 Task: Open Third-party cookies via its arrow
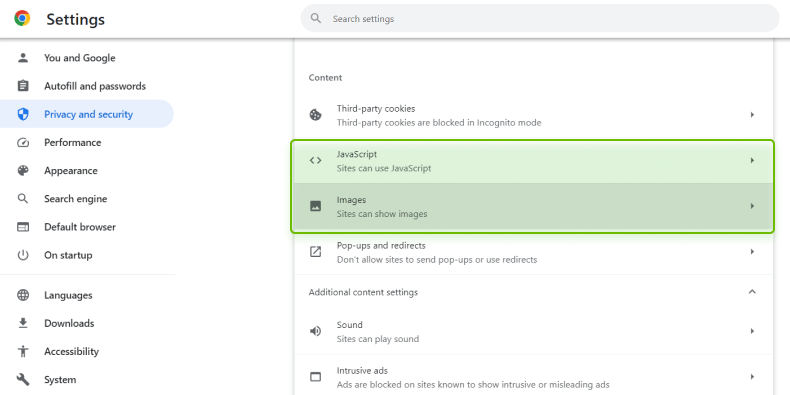coord(752,115)
